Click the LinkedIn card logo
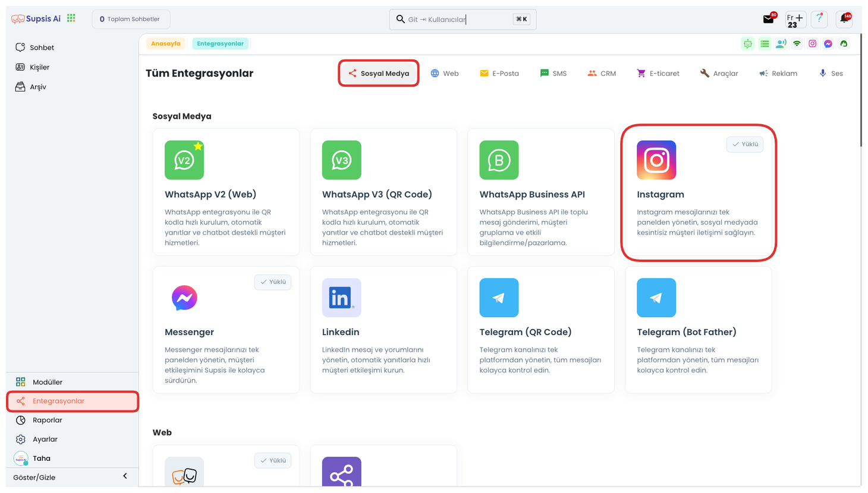The width and height of the screenshot is (868, 493). pyautogui.click(x=342, y=298)
